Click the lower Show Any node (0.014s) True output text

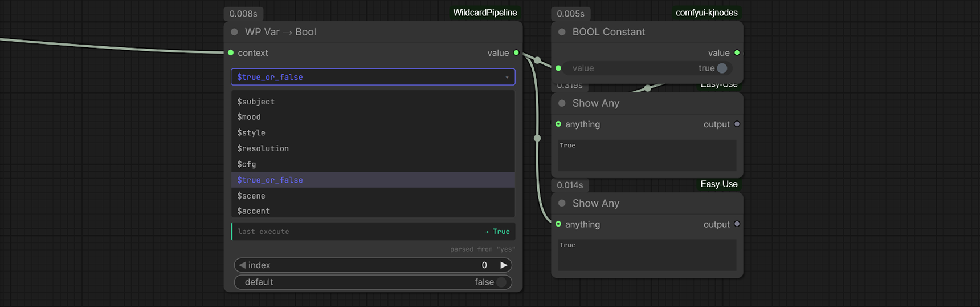coord(567,245)
